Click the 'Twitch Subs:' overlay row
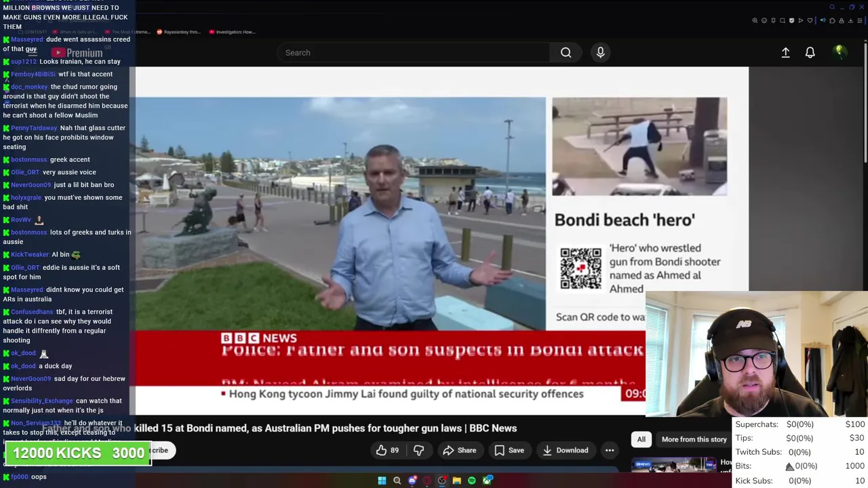The image size is (868, 488). point(800,452)
